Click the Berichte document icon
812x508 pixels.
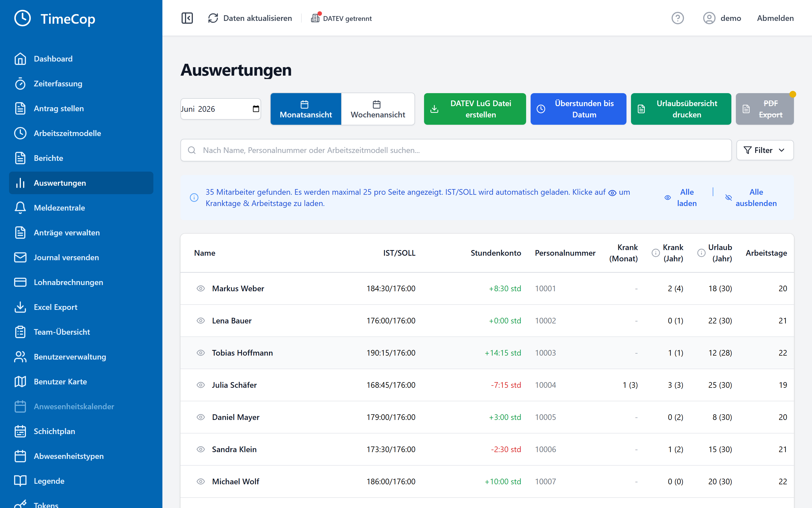20,158
